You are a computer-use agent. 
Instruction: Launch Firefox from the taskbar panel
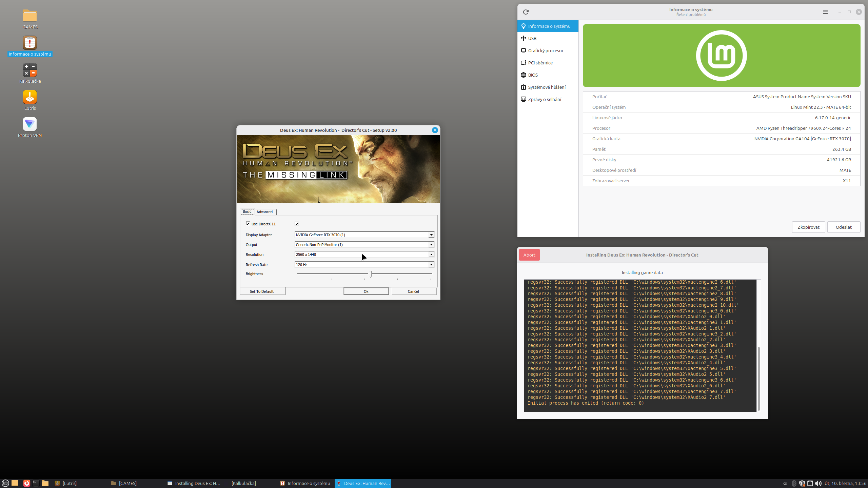26,483
